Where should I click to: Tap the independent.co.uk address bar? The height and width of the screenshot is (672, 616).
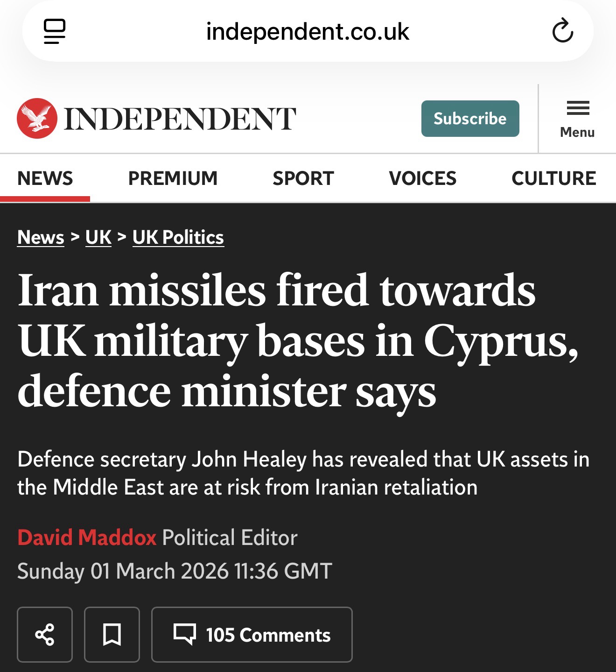(x=308, y=32)
